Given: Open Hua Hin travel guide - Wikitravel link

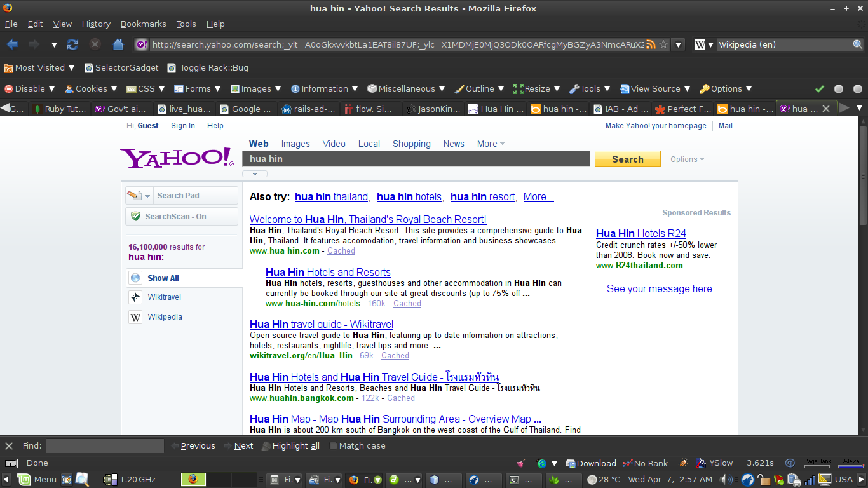Looking at the screenshot, I should [322, 324].
